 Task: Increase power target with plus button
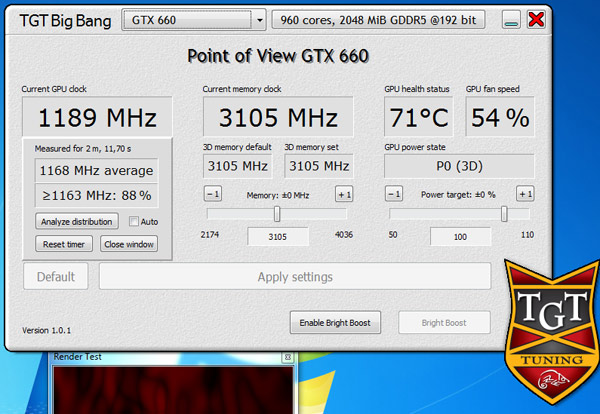[525, 194]
